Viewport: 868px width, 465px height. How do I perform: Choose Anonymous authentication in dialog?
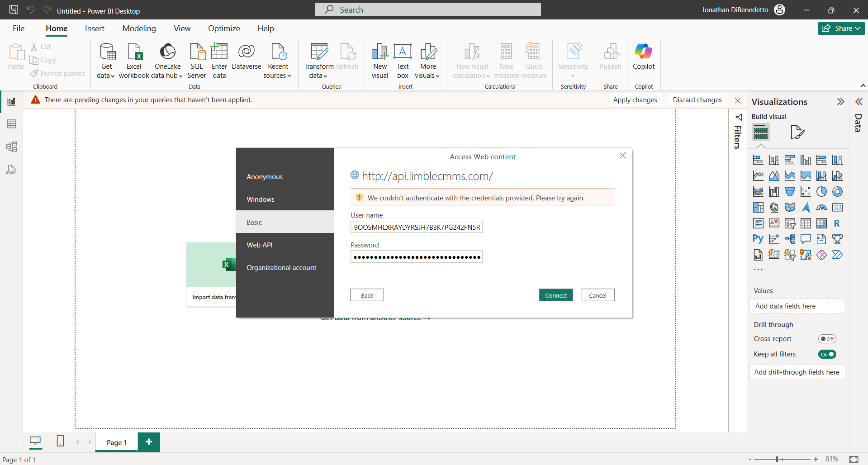(285, 177)
